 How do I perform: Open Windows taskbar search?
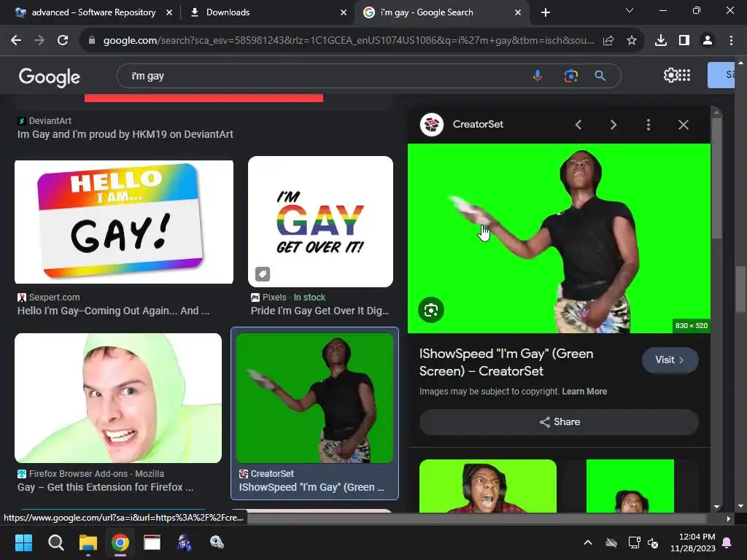coord(56,542)
